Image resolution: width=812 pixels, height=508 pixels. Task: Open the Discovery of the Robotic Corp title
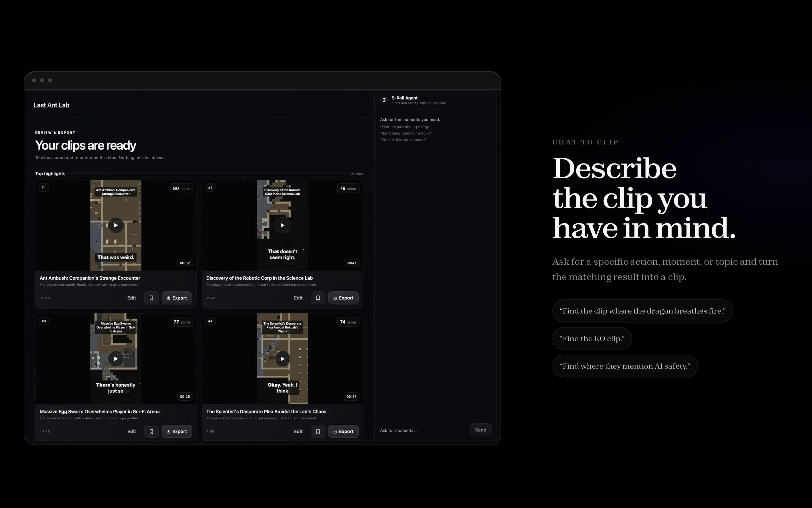(x=259, y=278)
